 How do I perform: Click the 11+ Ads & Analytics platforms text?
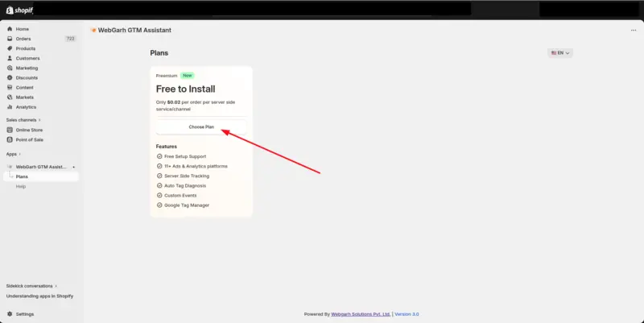click(196, 166)
